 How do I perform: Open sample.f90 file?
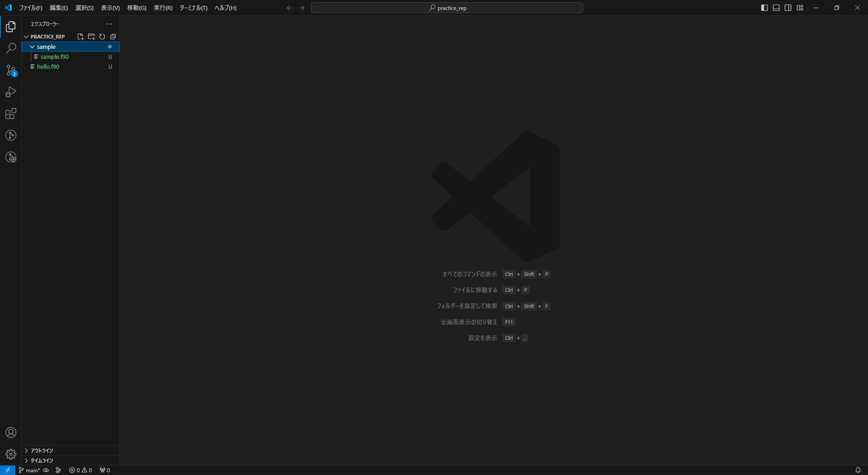(x=71, y=57)
